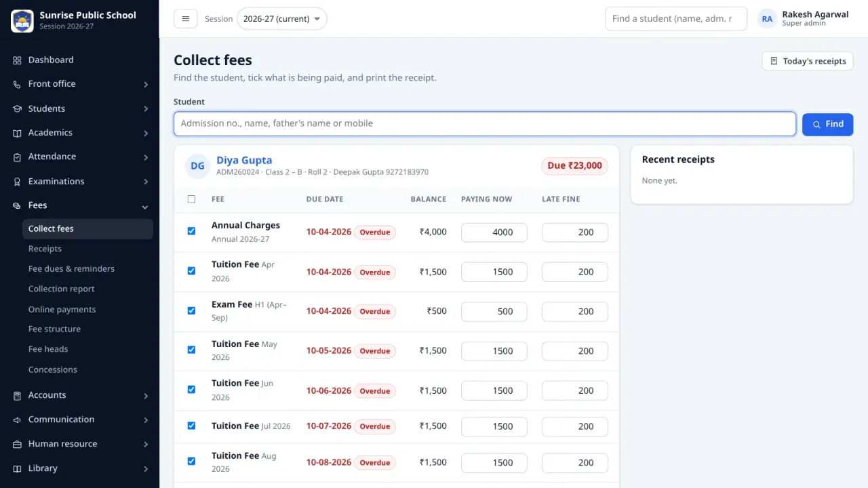The width and height of the screenshot is (868, 488).
Task: Open Today's receipts
Action: coord(808,61)
